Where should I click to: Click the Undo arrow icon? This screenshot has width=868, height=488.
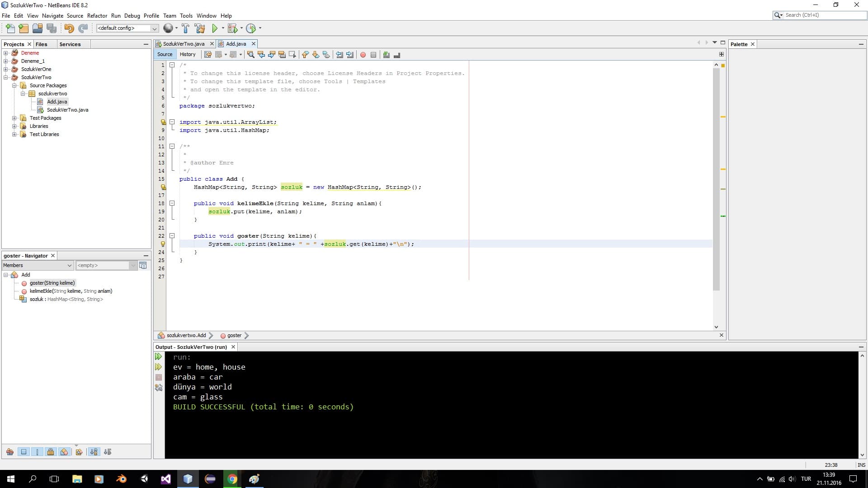coord(69,28)
